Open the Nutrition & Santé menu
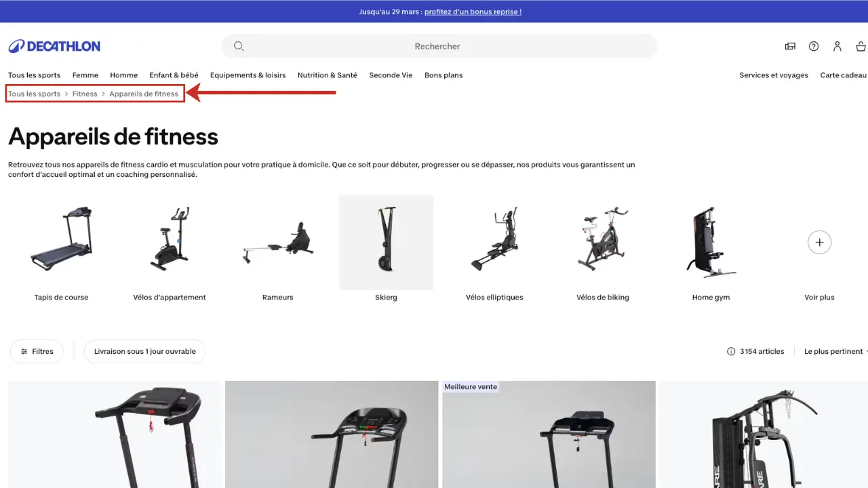 point(327,75)
